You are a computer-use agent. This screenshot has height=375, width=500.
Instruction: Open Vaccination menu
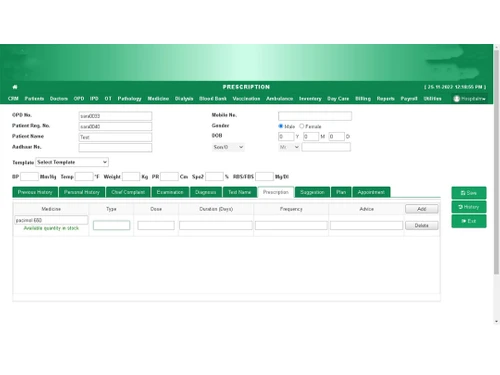[246, 99]
